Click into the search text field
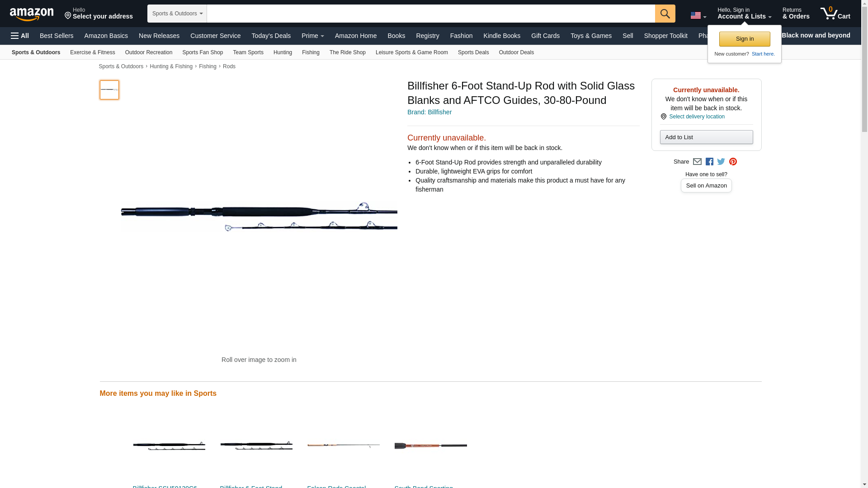The height and width of the screenshot is (488, 868). pyautogui.click(x=430, y=14)
